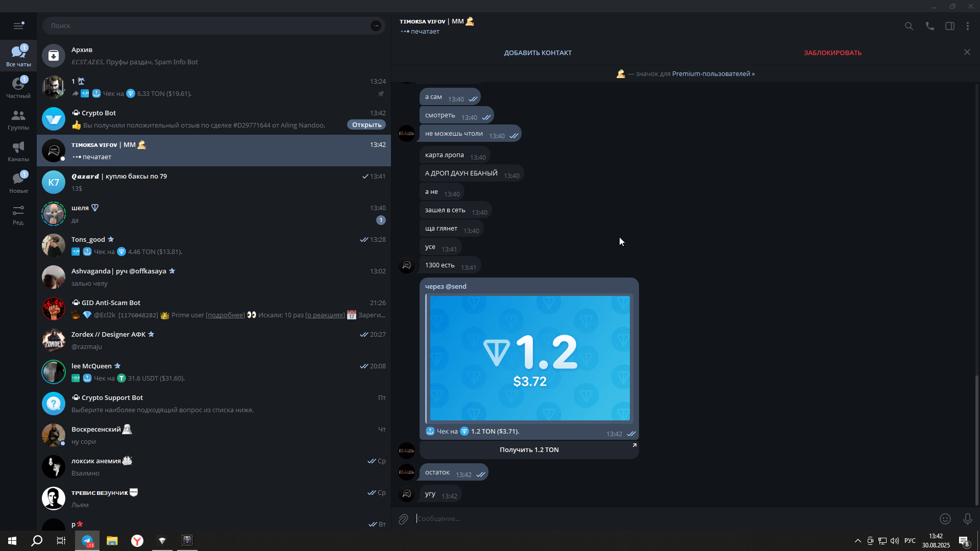Open Windows Start menu
980x551 pixels.
click(x=12, y=541)
